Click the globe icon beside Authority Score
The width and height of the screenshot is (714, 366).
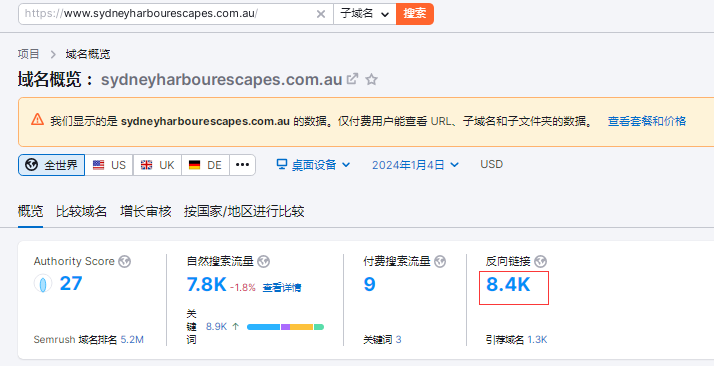coord(124,261)
